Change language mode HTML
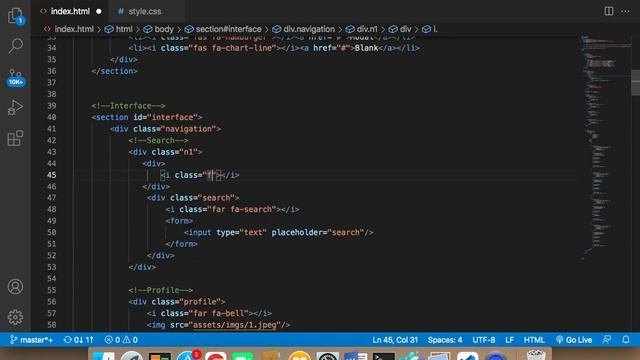This screenshot has width=640, height=360. coord(534,340)
